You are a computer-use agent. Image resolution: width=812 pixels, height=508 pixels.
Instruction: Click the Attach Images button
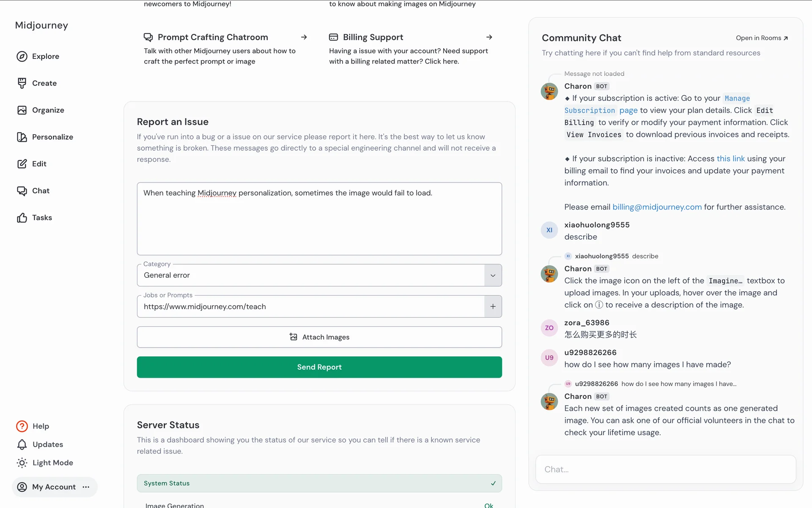pos(319,337)
